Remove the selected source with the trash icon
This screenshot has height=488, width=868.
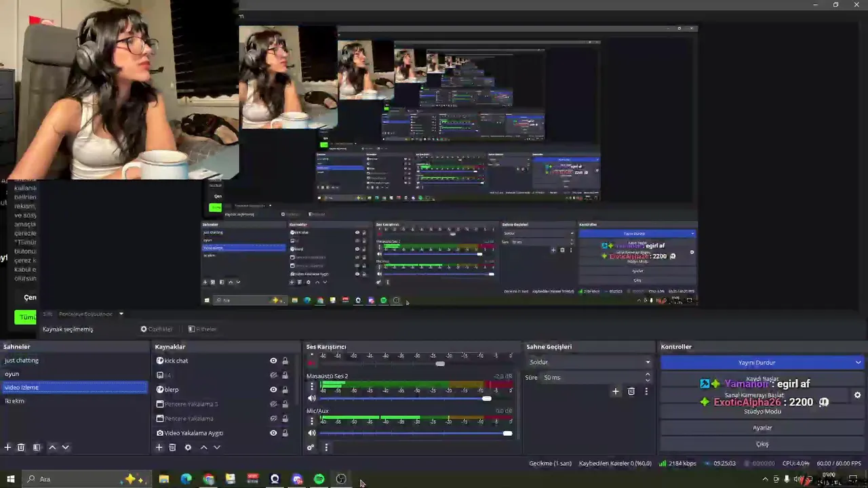172,447
